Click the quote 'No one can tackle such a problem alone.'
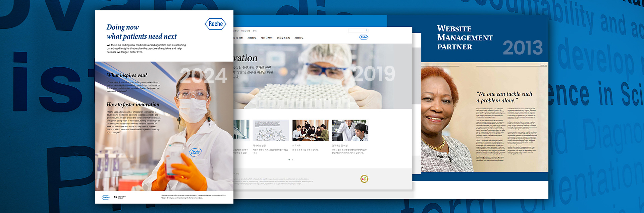The image size is (644, 213). [x=504, y=97]
